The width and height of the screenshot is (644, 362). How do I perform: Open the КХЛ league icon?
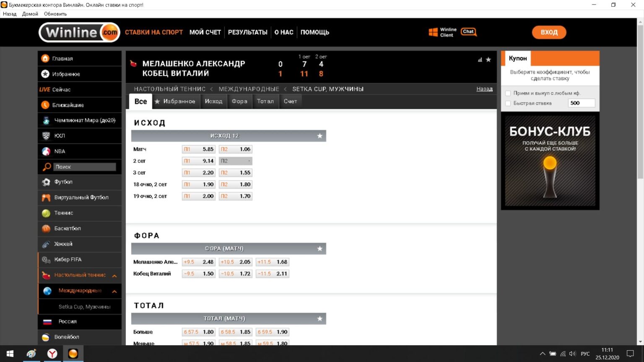[x=46, y=136]
